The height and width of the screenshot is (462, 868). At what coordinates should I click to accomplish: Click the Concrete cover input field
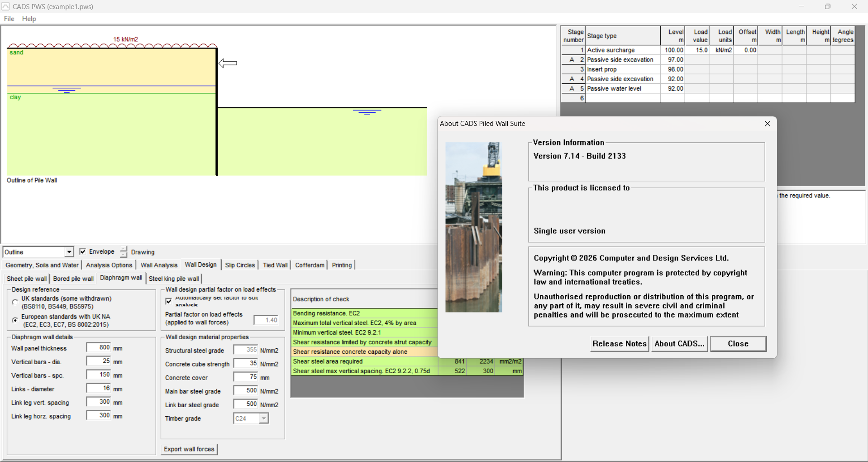246,377
